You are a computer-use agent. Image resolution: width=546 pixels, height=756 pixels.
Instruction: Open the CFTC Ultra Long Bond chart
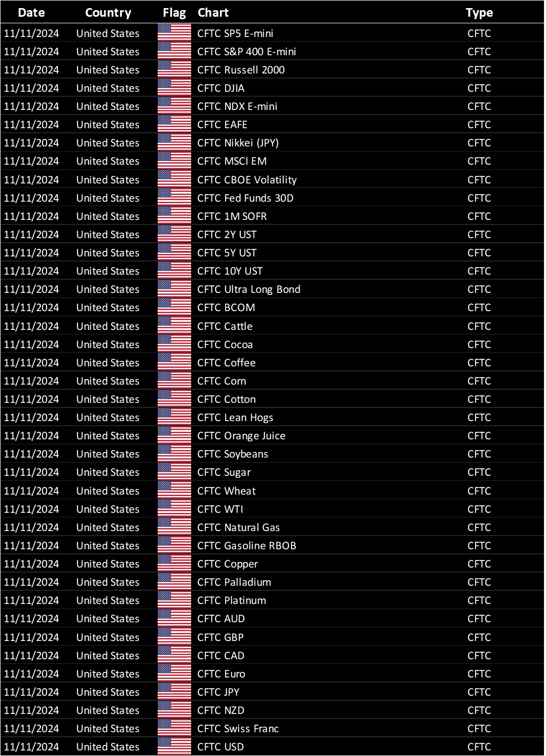pos(249,289)
